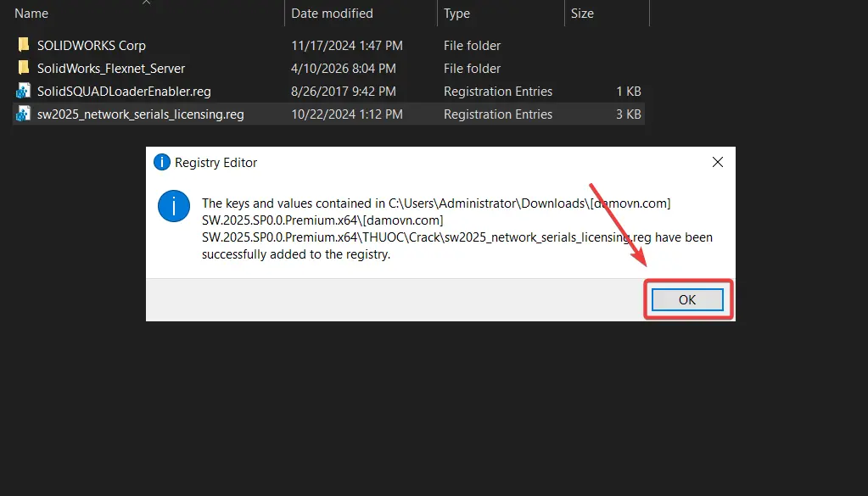Click the Registry Editor title bar icon
The height and width of the screenshot is (496, 868).
[162, 162]
